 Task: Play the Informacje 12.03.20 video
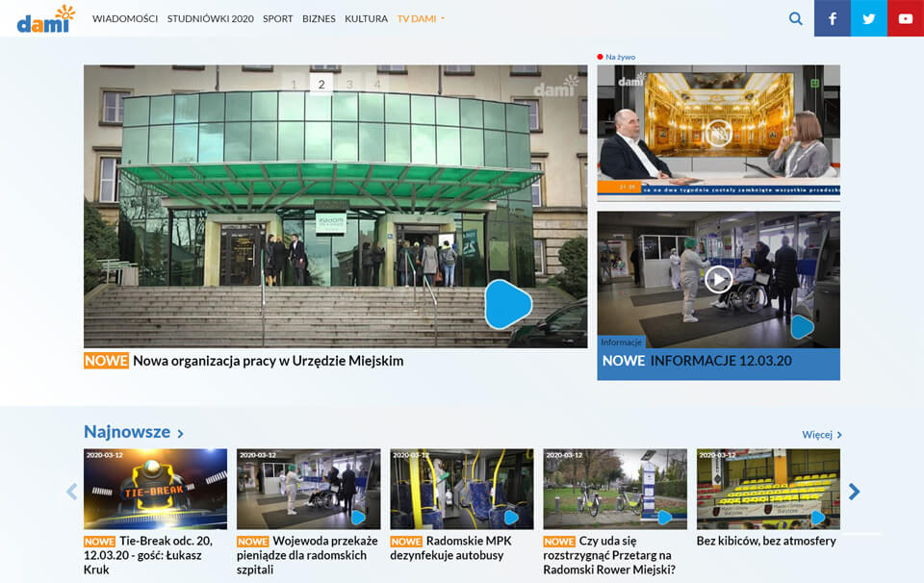pos(718,280)
